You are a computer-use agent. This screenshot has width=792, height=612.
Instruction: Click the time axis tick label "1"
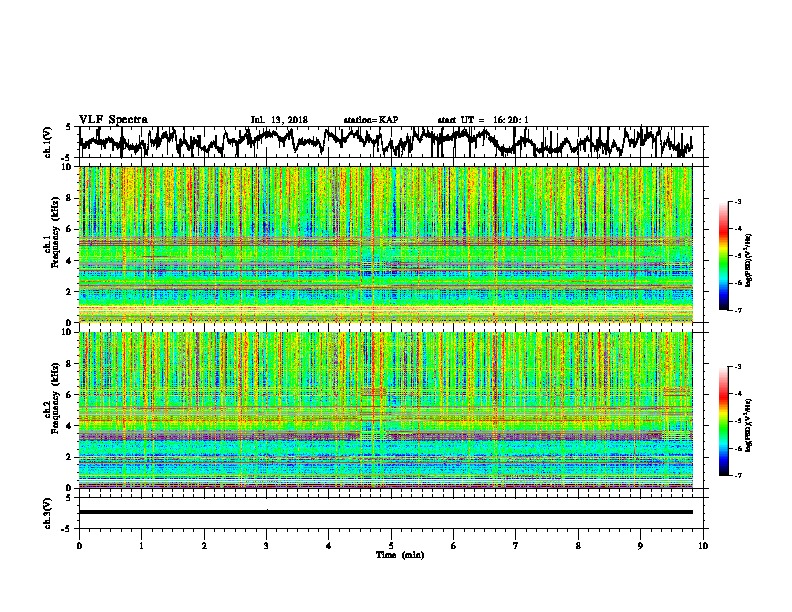click(142, 546)
